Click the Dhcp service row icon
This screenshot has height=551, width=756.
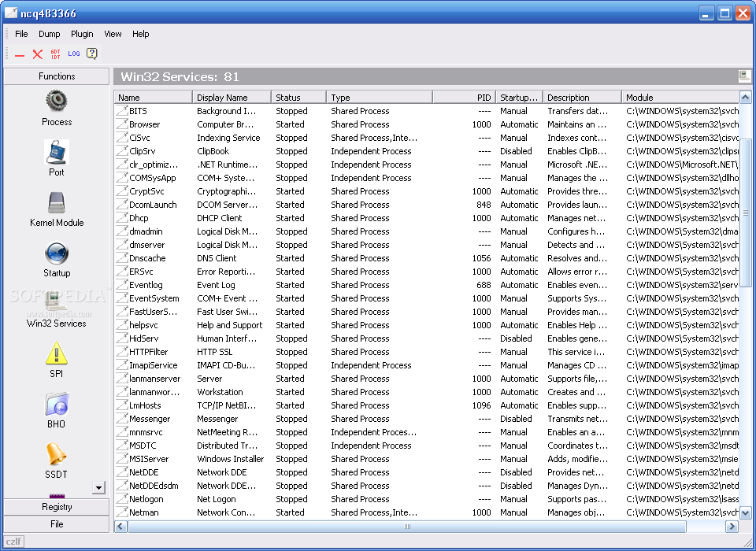coord(121,218)
